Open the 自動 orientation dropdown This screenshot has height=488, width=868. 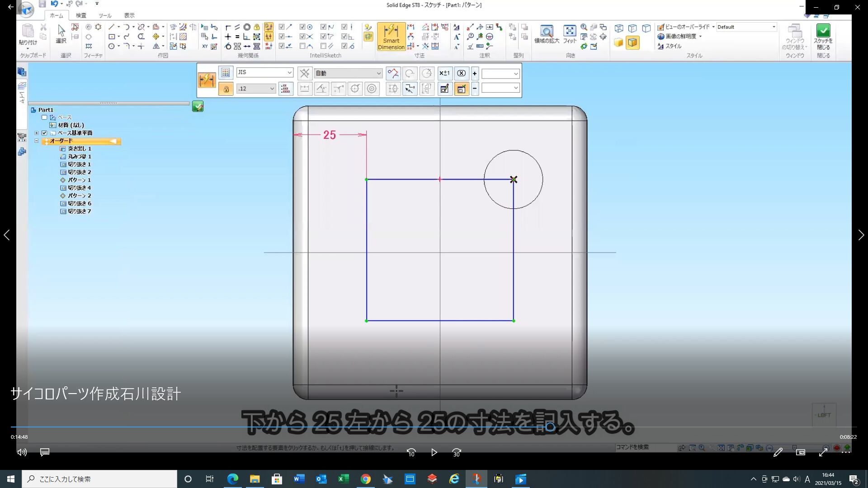coord(378,73)
